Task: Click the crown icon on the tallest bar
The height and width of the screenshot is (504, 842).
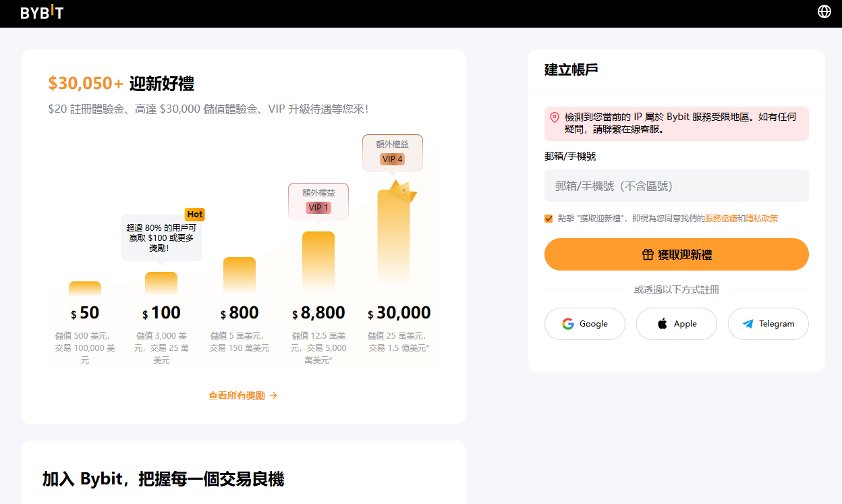Action: 404,192
